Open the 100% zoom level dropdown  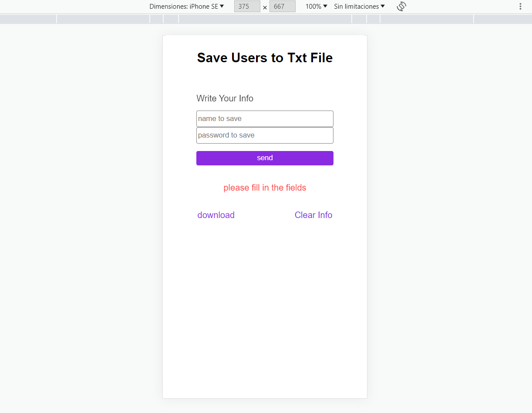pyautogui.click(x=315, y=6)
